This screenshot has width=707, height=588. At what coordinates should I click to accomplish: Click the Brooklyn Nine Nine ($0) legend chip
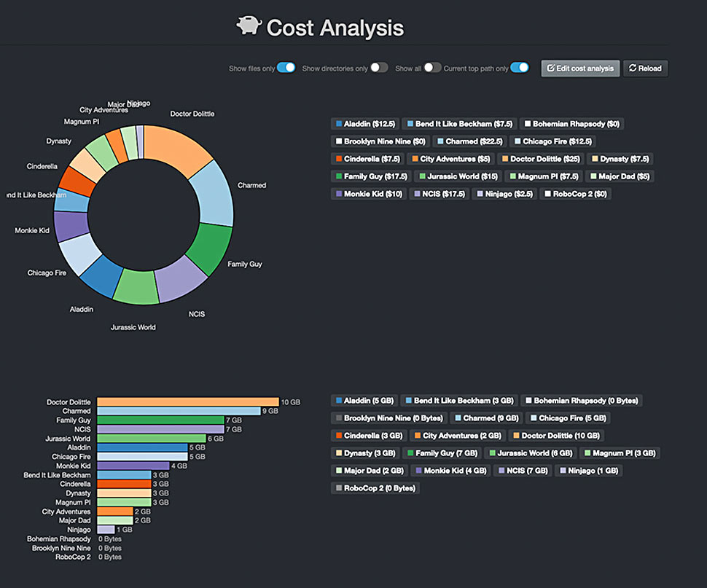pos(380,141)
